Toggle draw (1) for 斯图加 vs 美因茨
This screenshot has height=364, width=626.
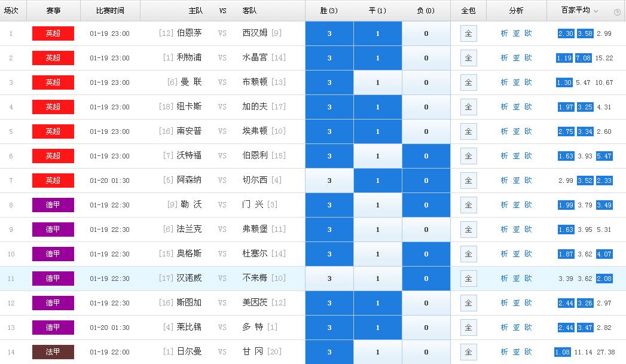[378, 303]
